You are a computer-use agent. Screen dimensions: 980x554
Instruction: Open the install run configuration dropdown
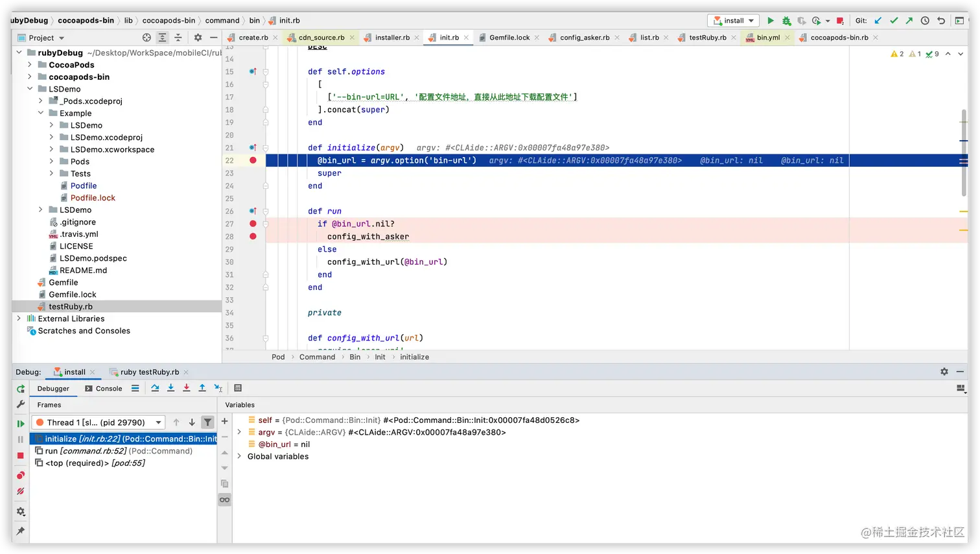pos(734,21)
